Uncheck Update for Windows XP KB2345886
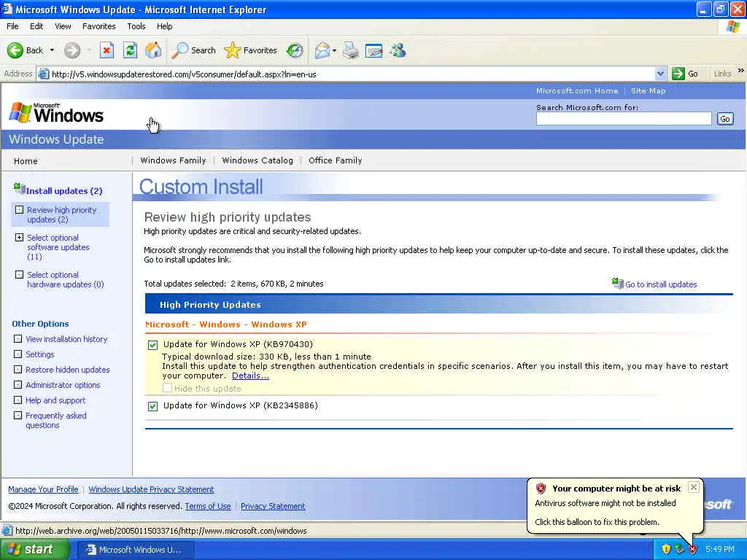The width and height of the screenshot is (747, 560). 152,406
